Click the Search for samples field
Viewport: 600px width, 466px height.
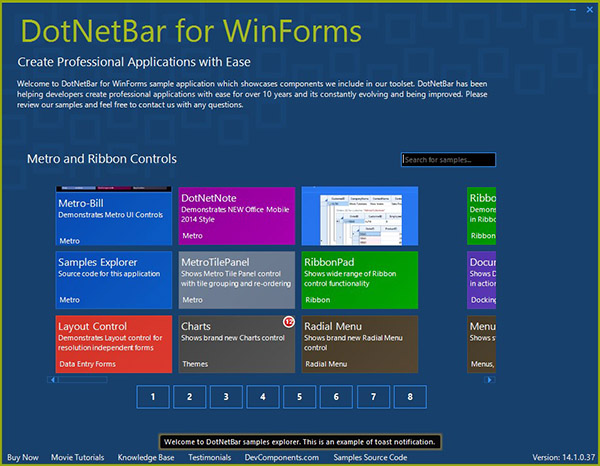pyautogui.click(x=448, y=160)
